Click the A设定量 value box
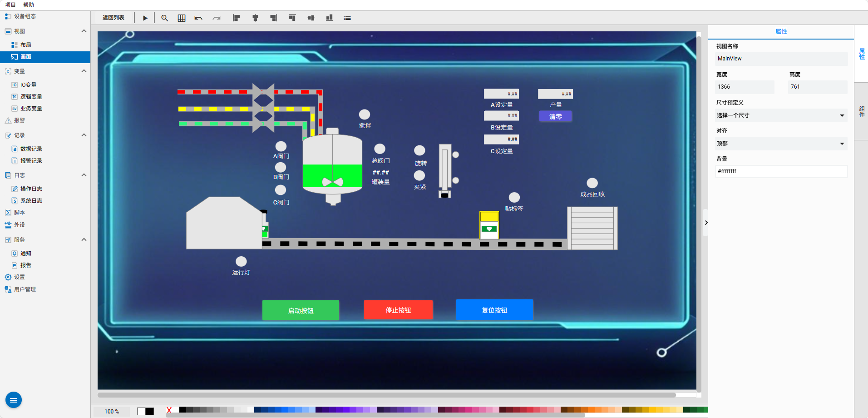868x418 pixels. click(501, 94)
